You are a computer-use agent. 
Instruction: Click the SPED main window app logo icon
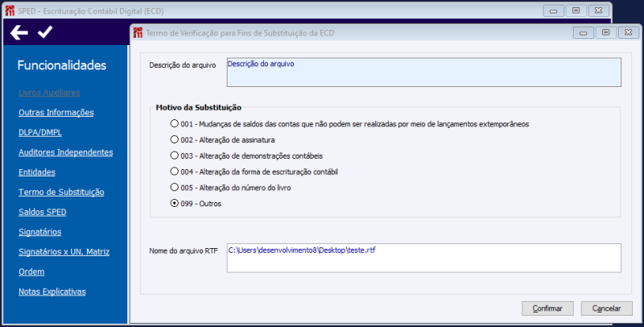10,10
